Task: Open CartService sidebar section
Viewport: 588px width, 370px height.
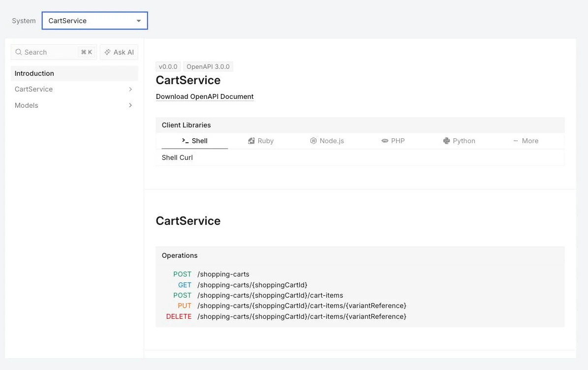Action: pos(74,89)
